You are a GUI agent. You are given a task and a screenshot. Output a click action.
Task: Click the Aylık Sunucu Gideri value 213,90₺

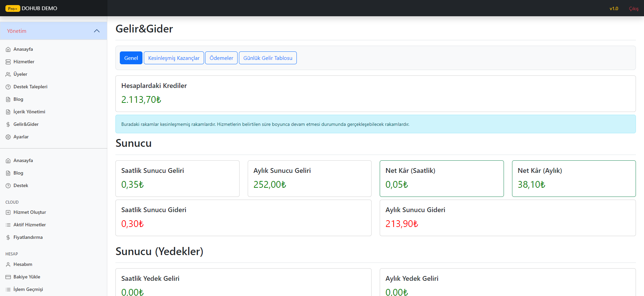402,224
